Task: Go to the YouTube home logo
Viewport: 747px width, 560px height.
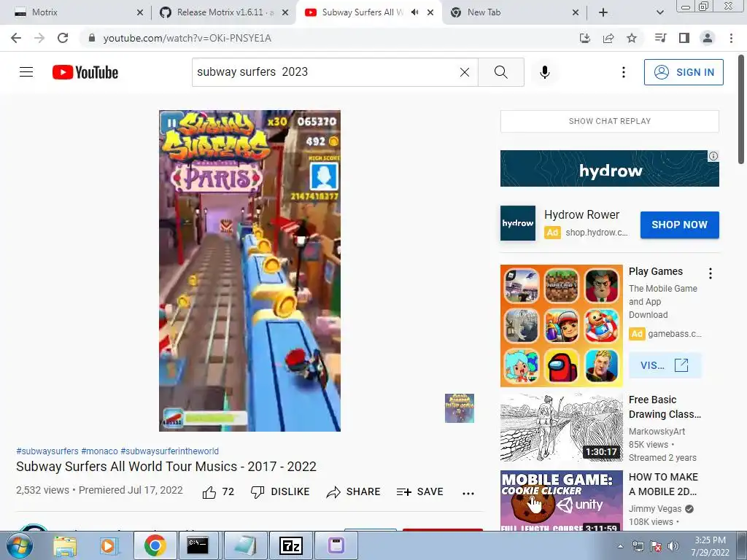Action: [85, 72]
